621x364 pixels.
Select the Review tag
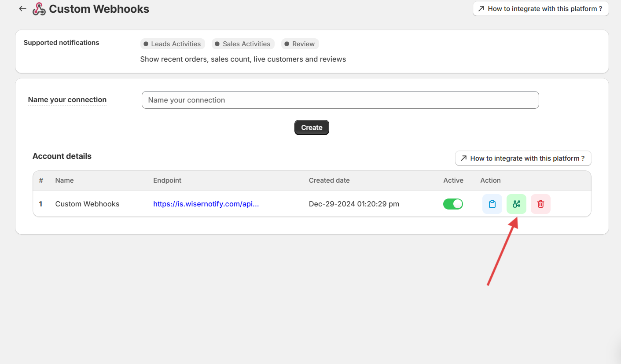point(300,44)
